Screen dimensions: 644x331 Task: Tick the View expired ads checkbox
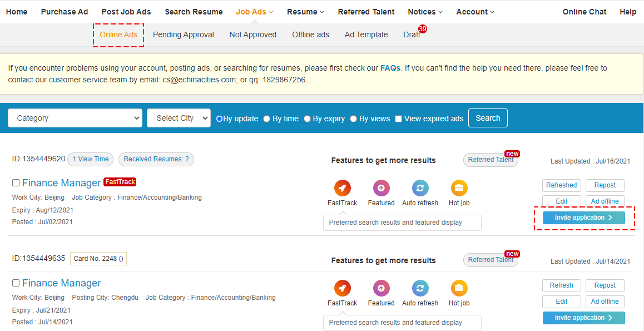pyautogui.click(x=398, y=118)
